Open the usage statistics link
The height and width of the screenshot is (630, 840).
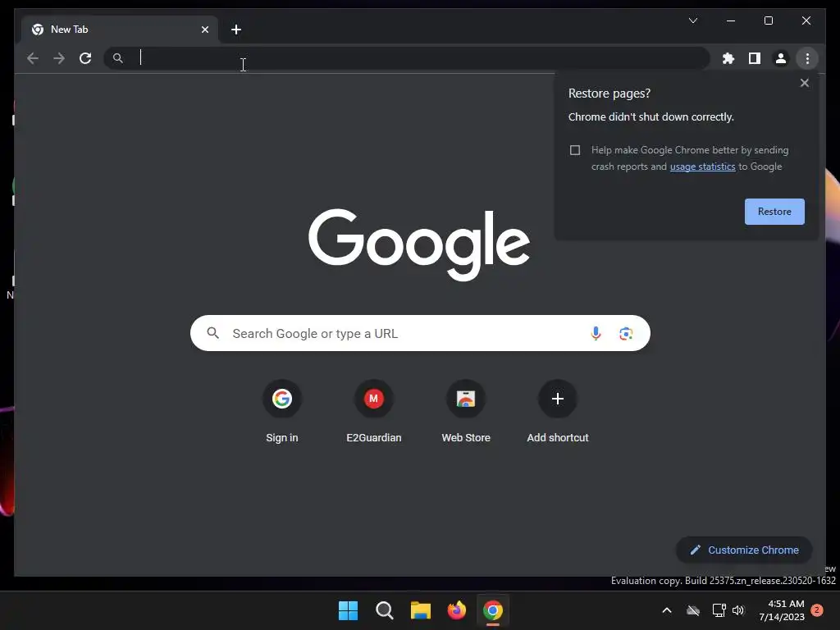click(702, 167)
